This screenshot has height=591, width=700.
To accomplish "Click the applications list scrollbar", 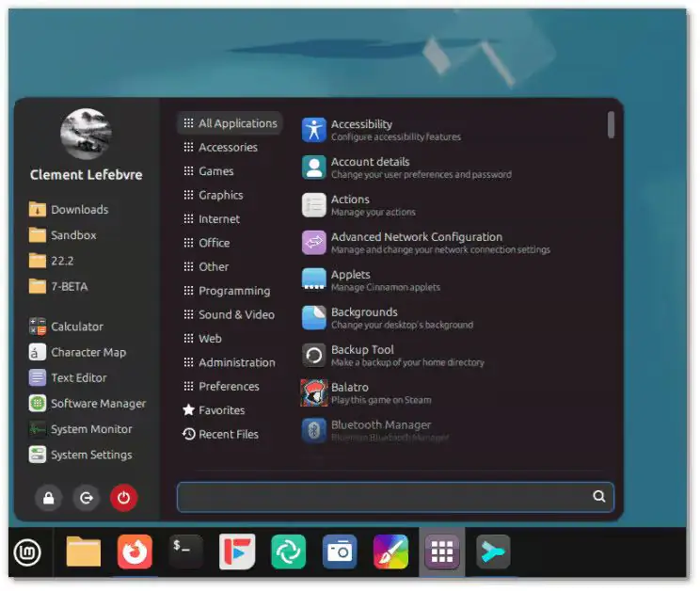I will pyautogui.click(x=612, y=125).
